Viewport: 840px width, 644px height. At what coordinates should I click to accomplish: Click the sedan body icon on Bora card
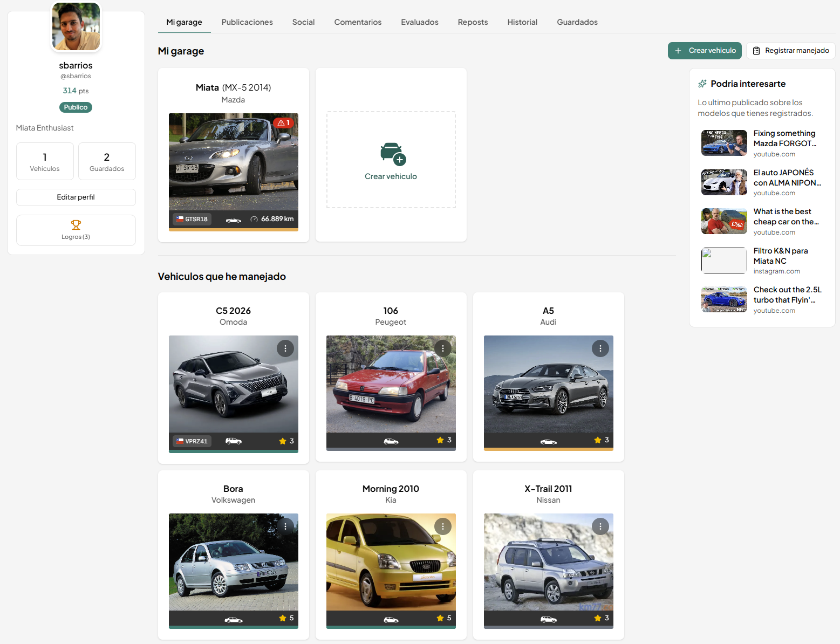[234, 620]
